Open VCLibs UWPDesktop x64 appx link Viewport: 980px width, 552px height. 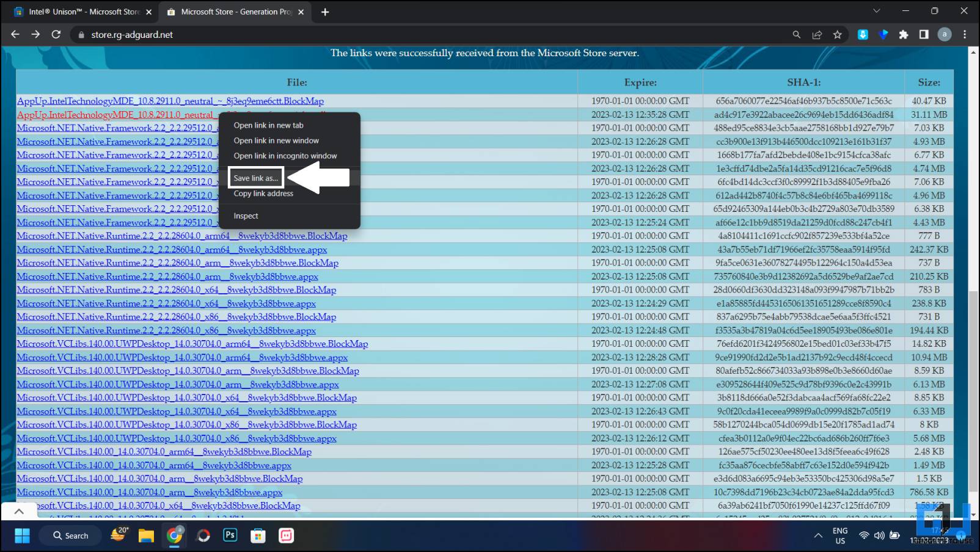(x=177, y=411)
